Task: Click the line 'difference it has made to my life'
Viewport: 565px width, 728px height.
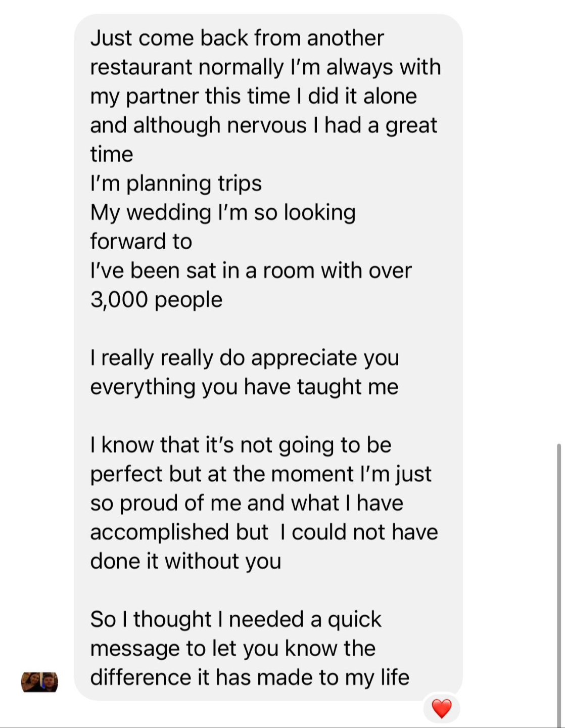Action: [x=250, y=677]
